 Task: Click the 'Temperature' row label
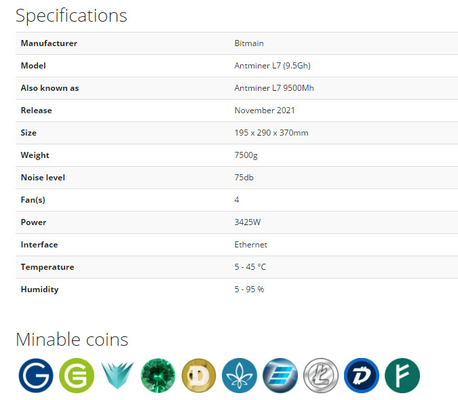pos(47,267)
